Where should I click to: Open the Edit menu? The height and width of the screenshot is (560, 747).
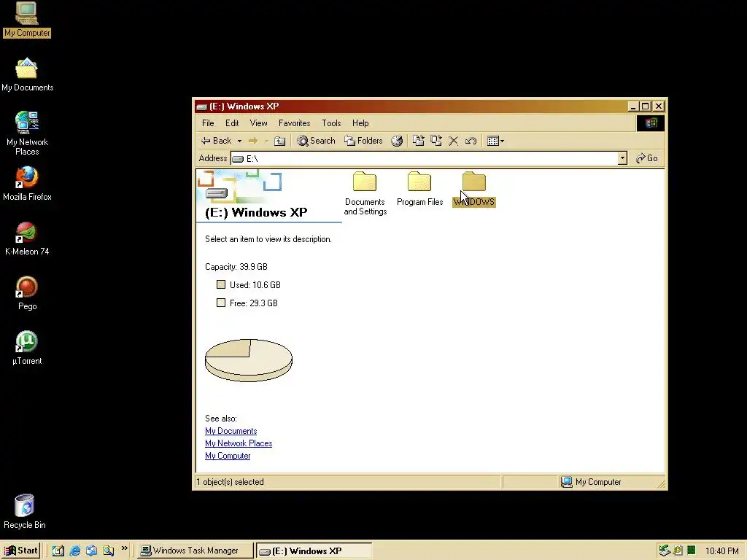[x=232, y=123]
